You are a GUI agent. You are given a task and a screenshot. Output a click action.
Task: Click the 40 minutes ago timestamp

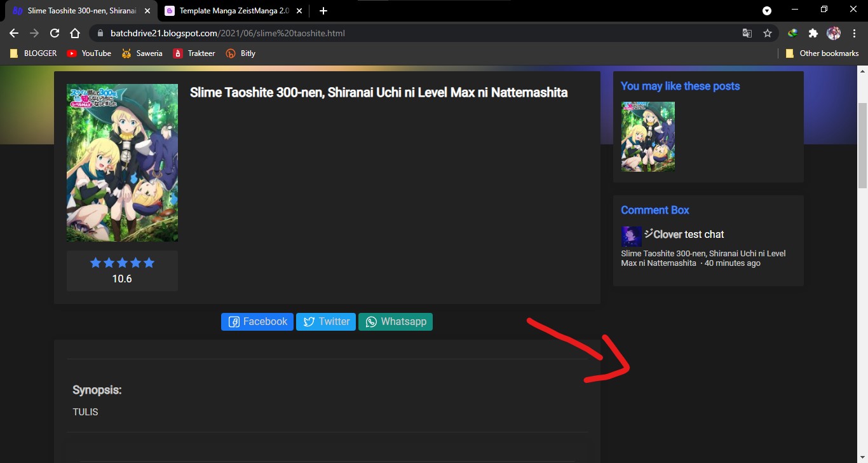(733, 263)
